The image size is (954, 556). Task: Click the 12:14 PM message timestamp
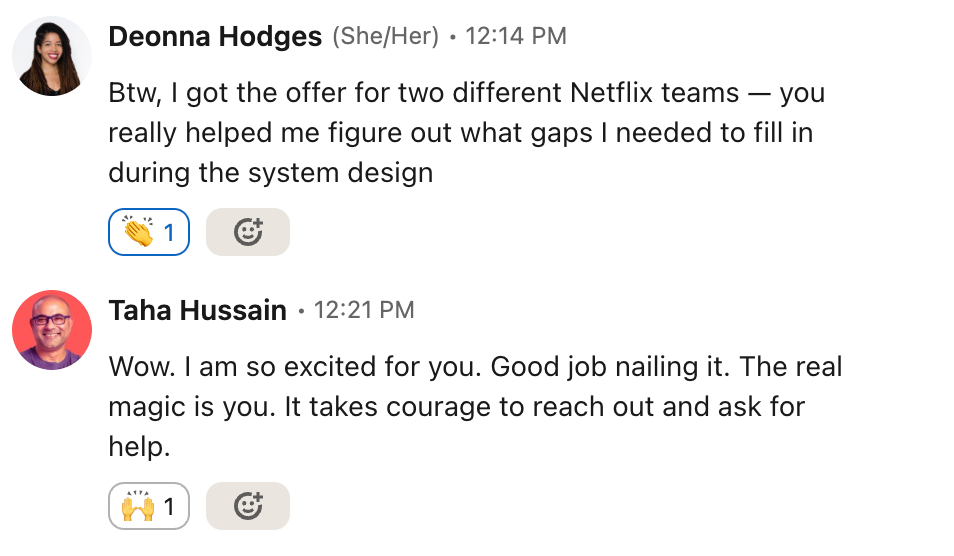[516, 37]
